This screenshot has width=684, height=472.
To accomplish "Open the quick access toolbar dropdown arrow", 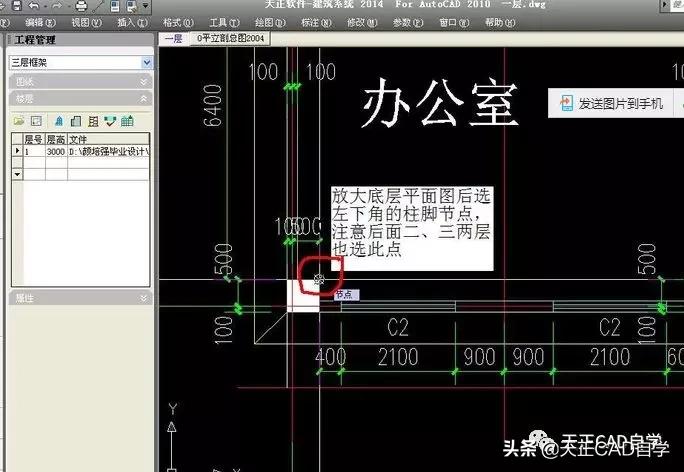I will coord(145,5).
